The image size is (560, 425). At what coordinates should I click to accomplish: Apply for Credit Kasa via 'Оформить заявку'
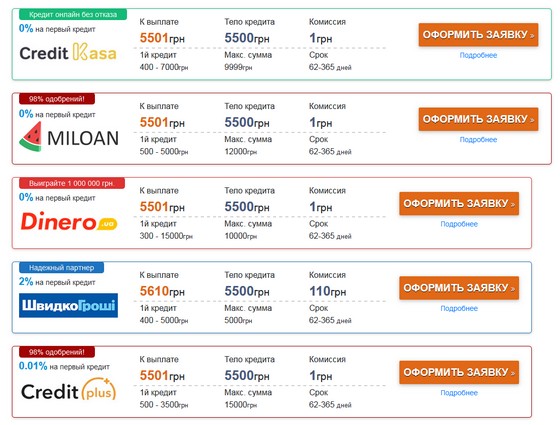(478, 35)
